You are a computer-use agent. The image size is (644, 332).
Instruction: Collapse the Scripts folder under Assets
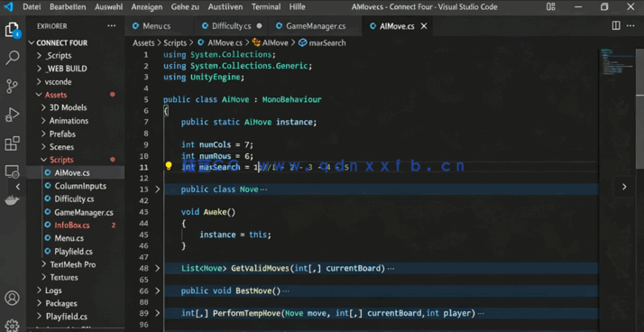(75, 160)
